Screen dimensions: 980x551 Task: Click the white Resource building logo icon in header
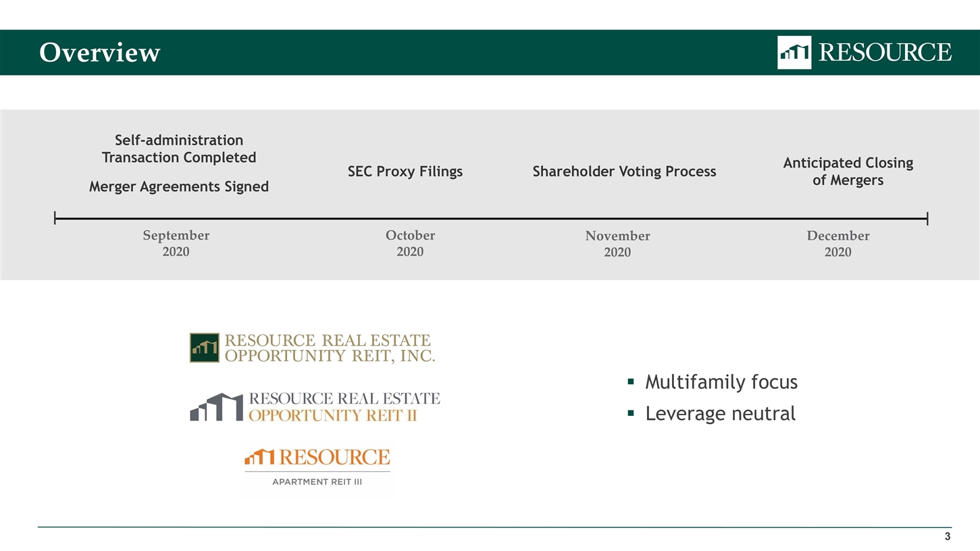click(x=794, y=53)
